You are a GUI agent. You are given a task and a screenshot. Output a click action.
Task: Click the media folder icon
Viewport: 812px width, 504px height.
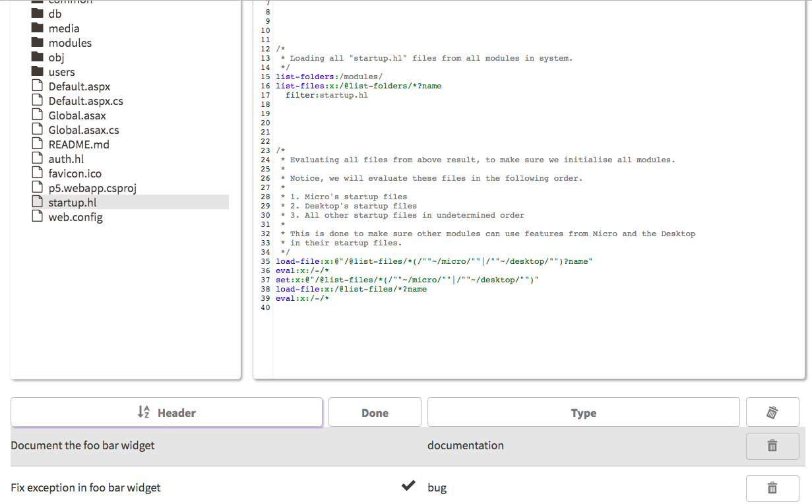(x=37, y=28)
